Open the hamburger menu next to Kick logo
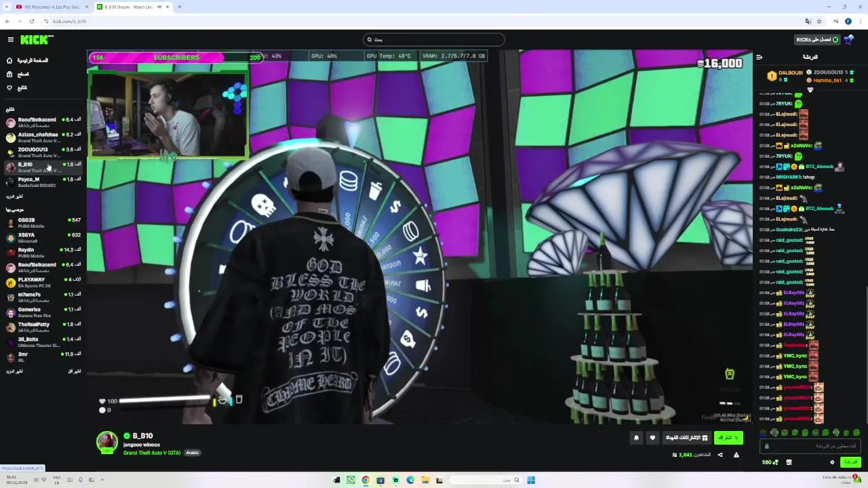This screenshot has width=868, height=488. (10, 40)
